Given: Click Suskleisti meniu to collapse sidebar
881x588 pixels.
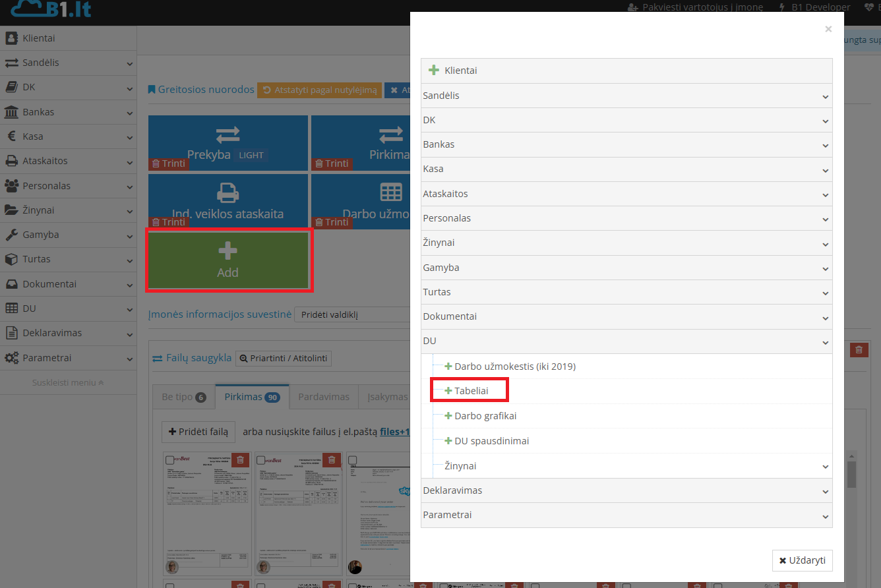Looking at the screenshot, I should [68, 382].
